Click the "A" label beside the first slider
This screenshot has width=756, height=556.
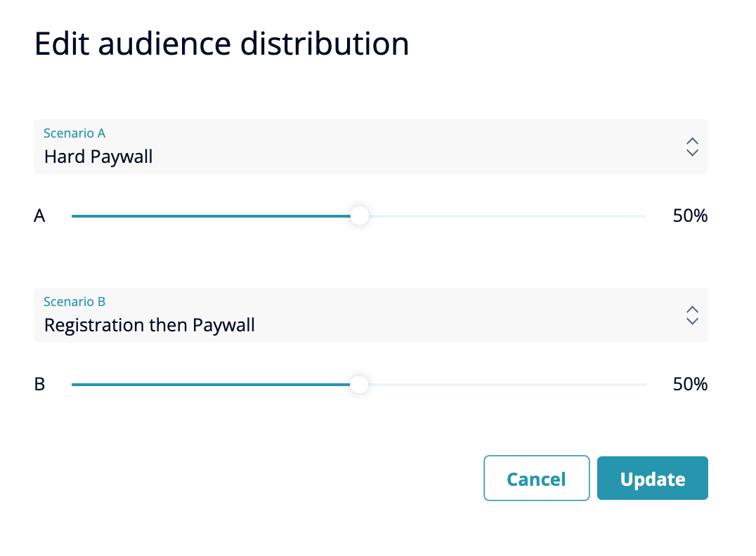coord(39,216)
